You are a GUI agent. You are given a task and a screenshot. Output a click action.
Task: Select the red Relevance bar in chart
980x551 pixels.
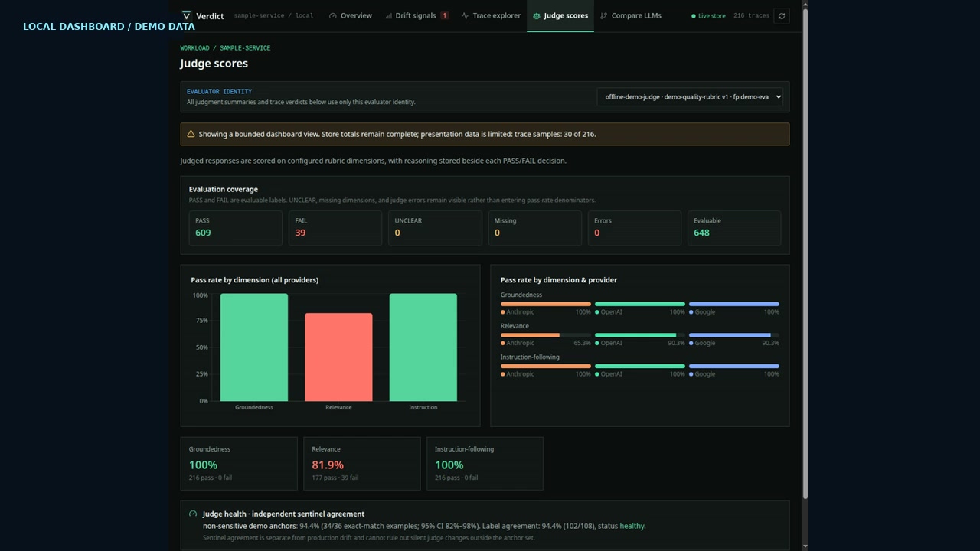pyautogui.click(x=338, y=357)
